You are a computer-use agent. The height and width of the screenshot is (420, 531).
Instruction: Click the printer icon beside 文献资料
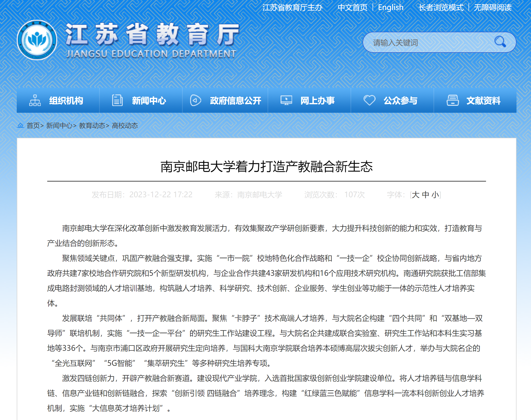pyautogui.click(x=453, y=100)
